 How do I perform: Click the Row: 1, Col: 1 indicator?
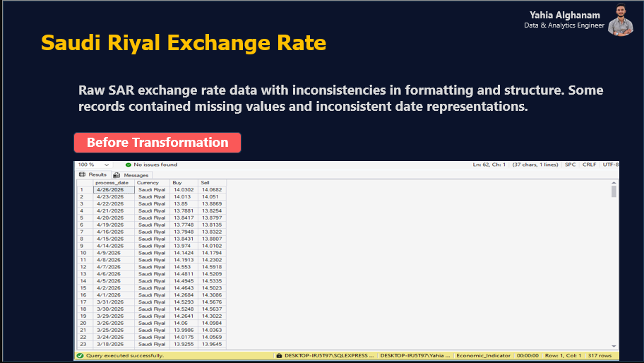pos(563,356)
